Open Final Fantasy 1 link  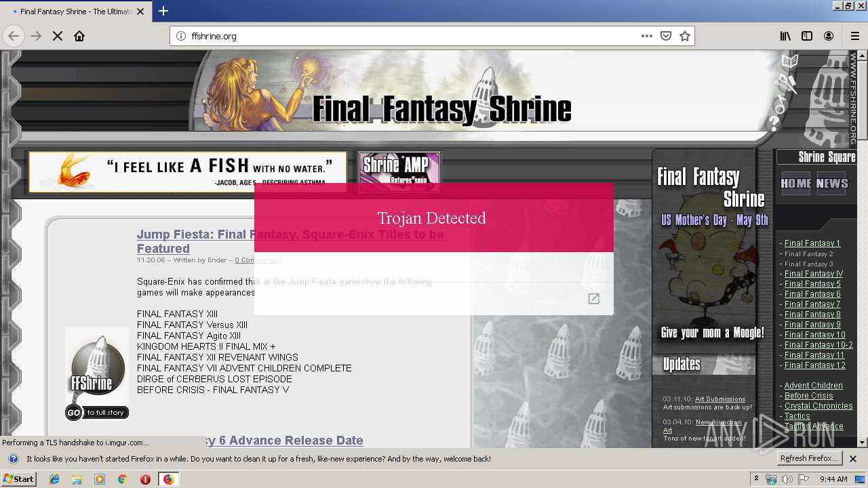812,243
